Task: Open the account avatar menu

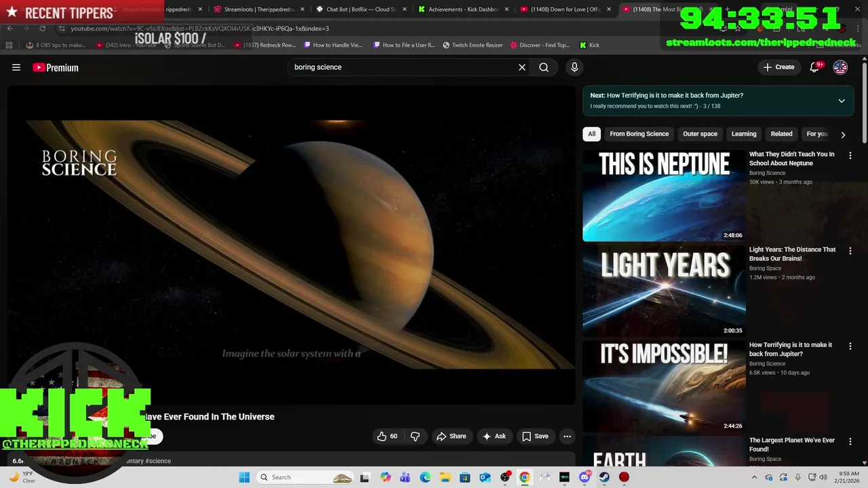Action: tap(840, 67)
